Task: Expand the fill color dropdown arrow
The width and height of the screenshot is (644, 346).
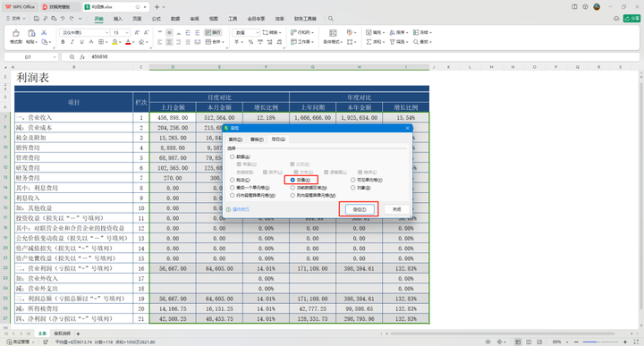Action: click(x=120, y=42)
